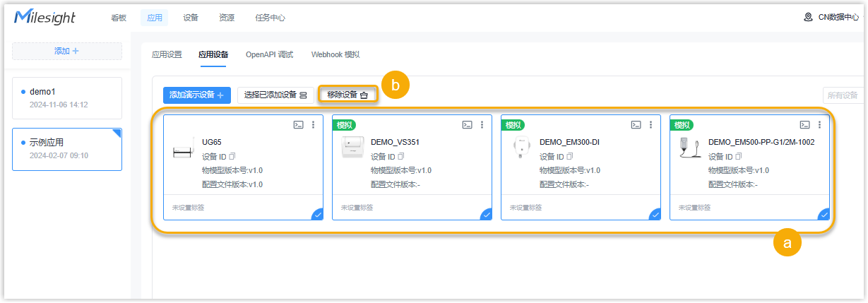Viewport: 868px width, 303px height.
Task: Click the DEMO_EM500-PP-G1/2M-1002 device name
Action: pos(761,142)
